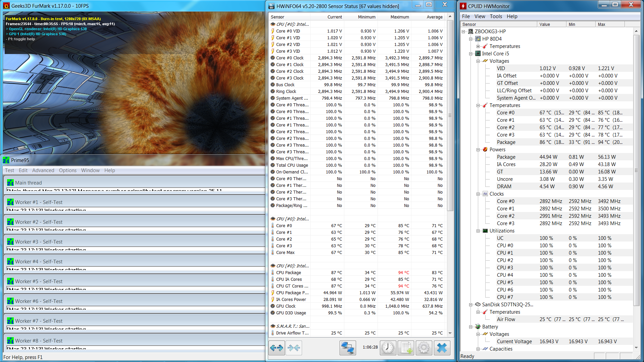Collapse Clocks branch in HWMonitor
644x362 pixels.
pos(478,194)
